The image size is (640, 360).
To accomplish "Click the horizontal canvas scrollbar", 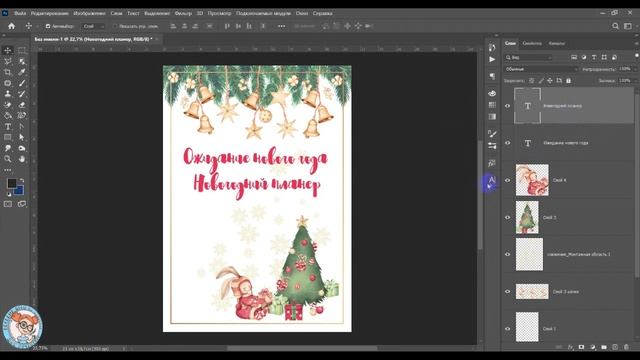I will click(x=302, y=348).
